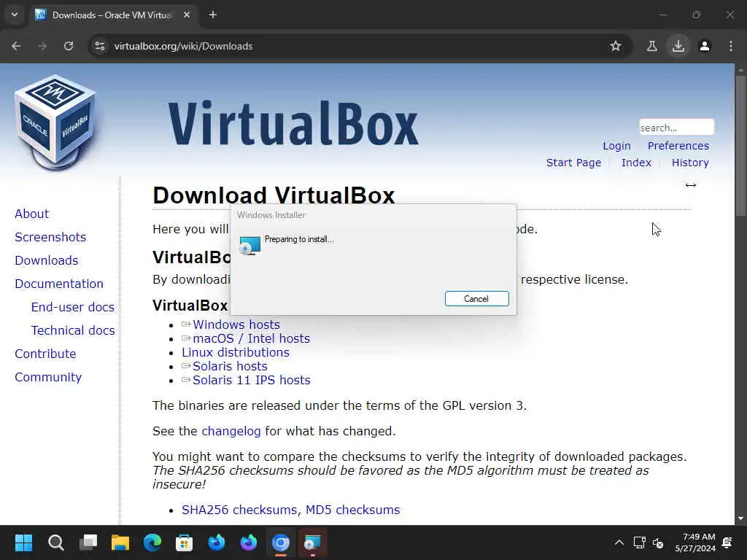Open Chrome three-dot menu
The image size is (747, 560).
click(x=731, y=46)
